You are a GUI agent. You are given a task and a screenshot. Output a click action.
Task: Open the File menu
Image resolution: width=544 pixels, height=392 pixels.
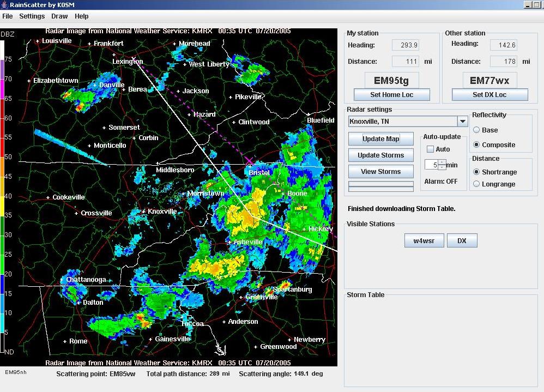coord(8,16)
